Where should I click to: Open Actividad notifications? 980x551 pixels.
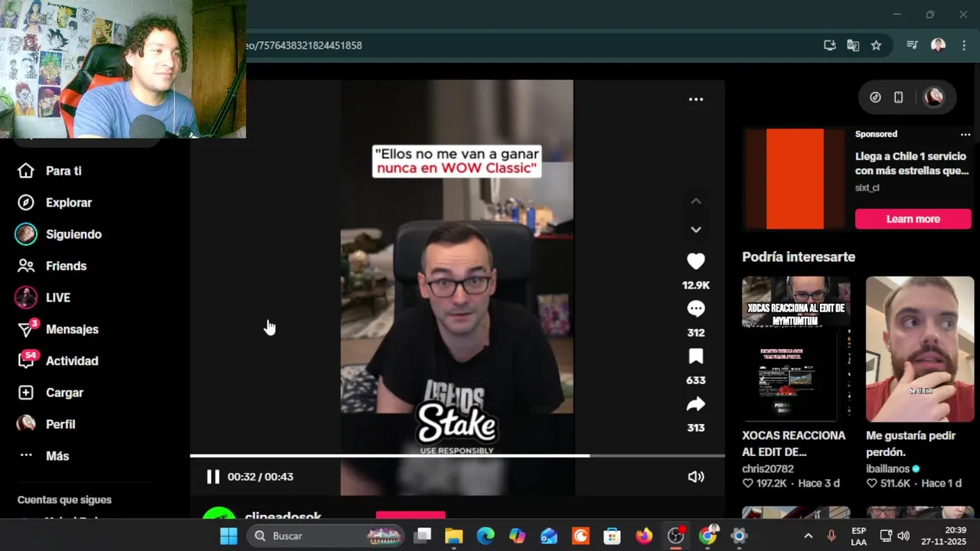[58, 360]
